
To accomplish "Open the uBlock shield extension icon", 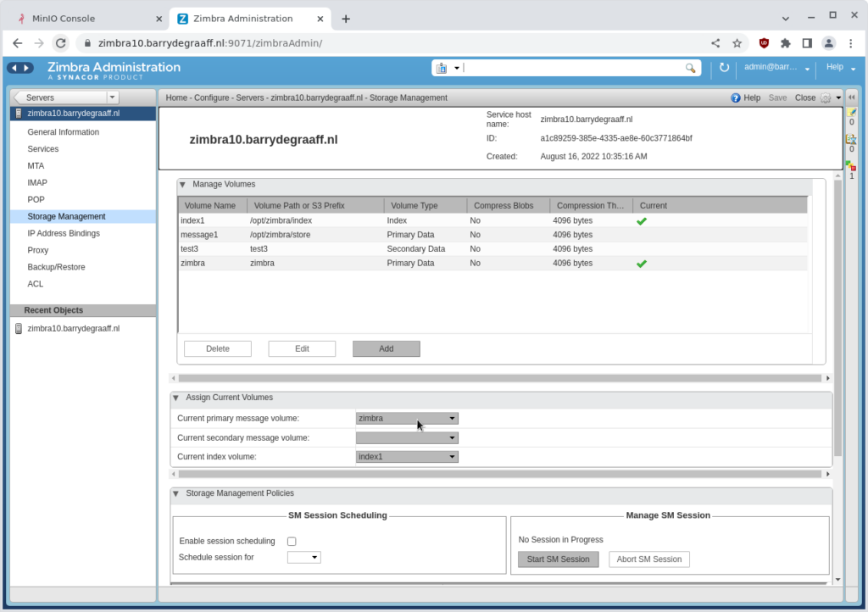I will [x=764, y=43].
